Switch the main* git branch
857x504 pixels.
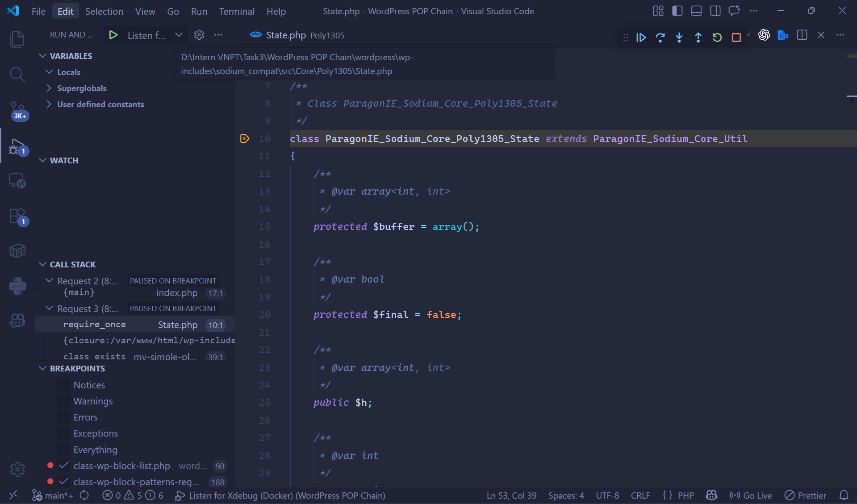53,496
